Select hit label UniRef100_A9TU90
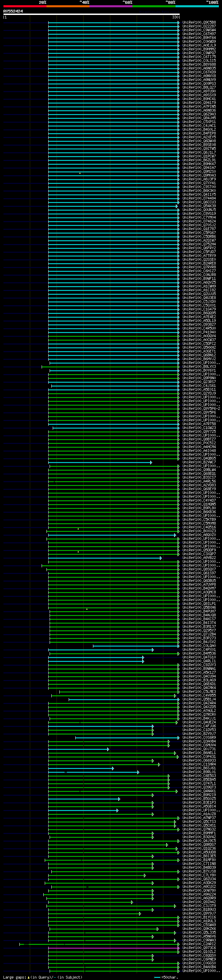The image size is (222, 980). point(199,91)
